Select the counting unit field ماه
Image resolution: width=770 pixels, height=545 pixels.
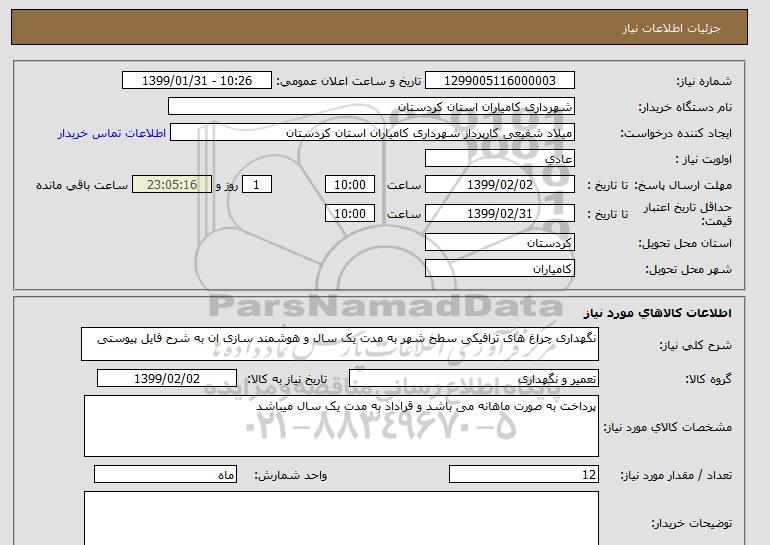pyautogui.click(x=165, y=475)
